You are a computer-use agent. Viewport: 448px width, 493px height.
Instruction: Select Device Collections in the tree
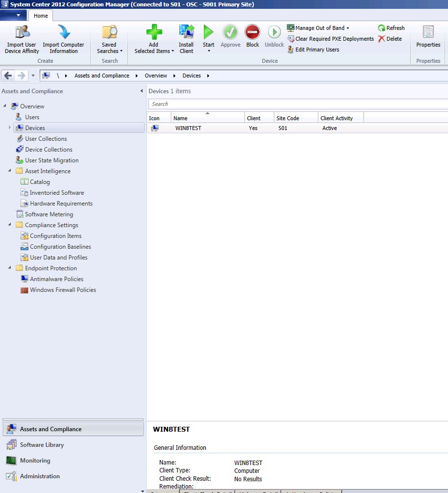49,150
